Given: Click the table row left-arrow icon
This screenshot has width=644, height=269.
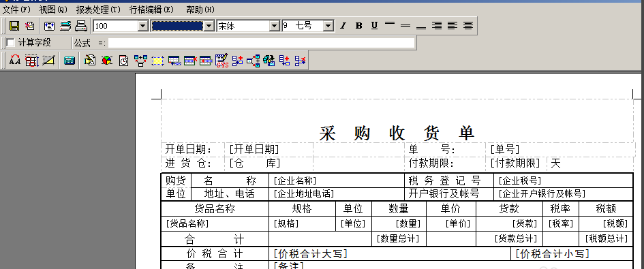Looking at the screenshot, I should (x=206, y=61).
